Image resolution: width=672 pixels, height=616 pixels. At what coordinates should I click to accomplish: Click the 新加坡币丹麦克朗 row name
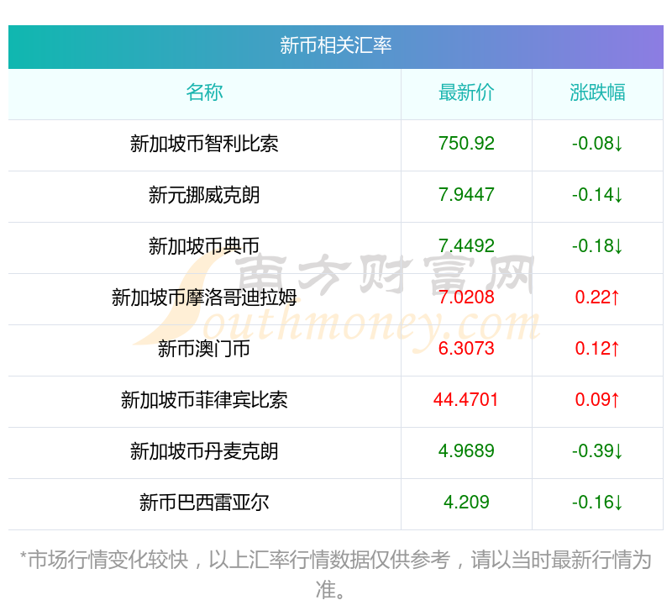pos(204,451)
